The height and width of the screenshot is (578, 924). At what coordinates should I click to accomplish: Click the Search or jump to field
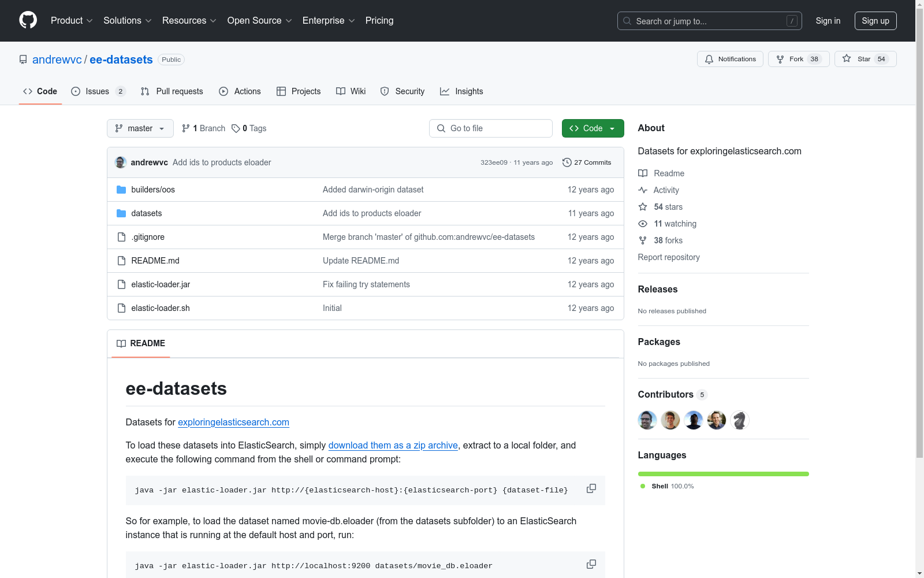[710, 21]
